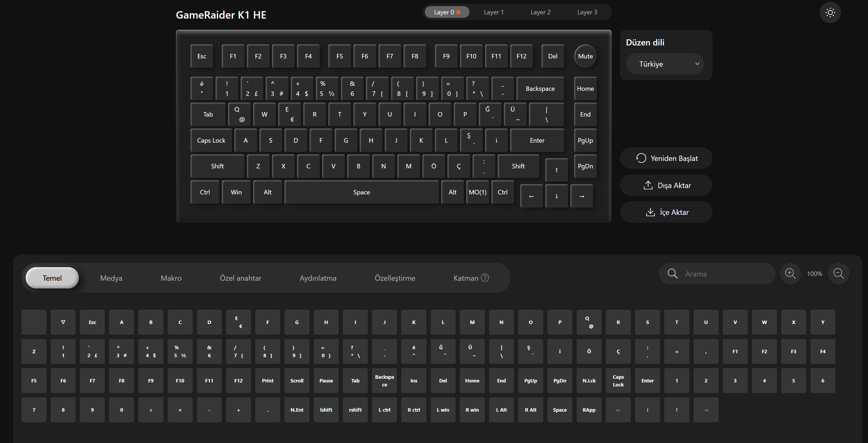Pick the right arrow keycode in palette

tap(706, 410)
